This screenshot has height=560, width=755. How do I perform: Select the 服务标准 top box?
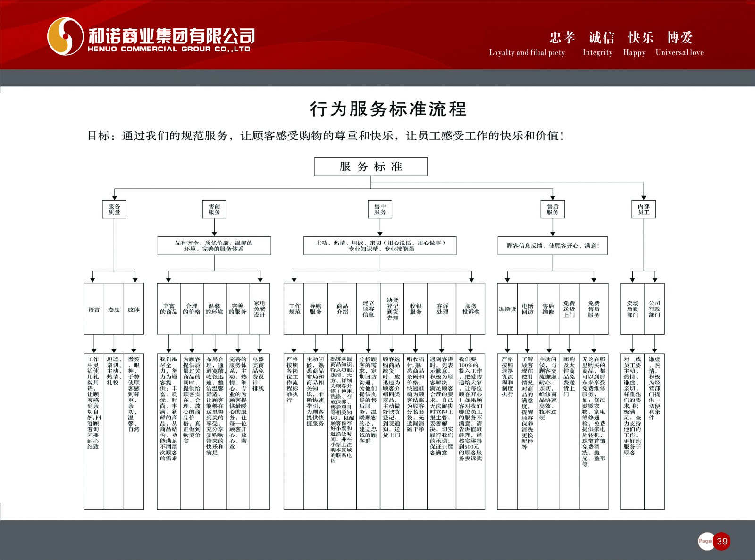pos(371,167)
